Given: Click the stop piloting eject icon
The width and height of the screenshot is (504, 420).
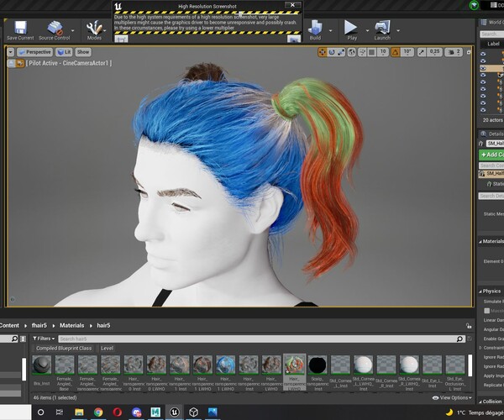Looking at the screenshot, I should tap(11, 63).
